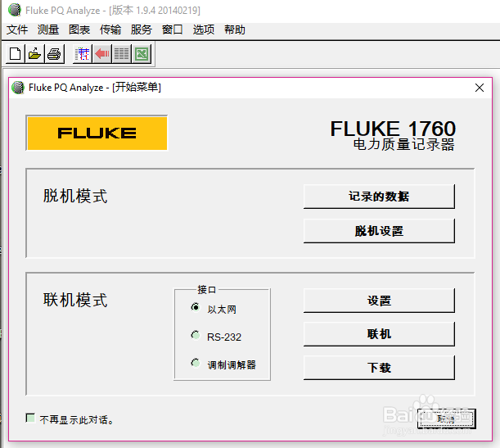
Task: Open the 帮助 menu
Action: 235,29
